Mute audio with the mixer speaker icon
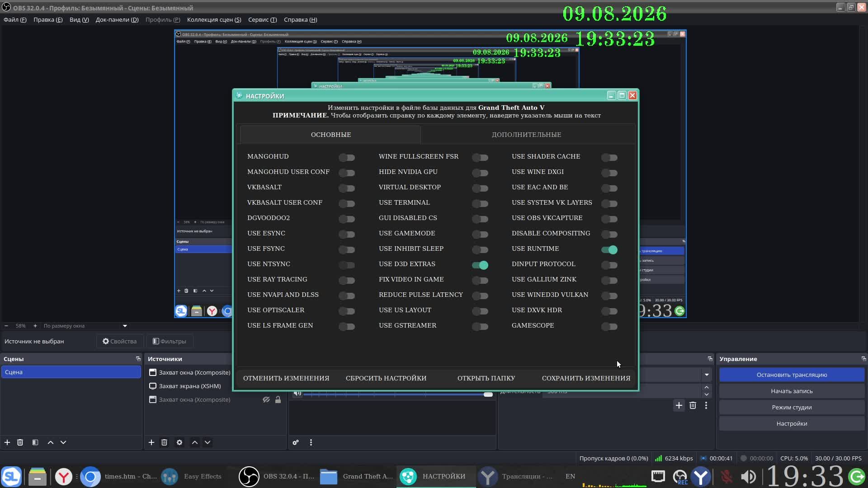The width and height of the screenshot is (868, 488). 297,393
